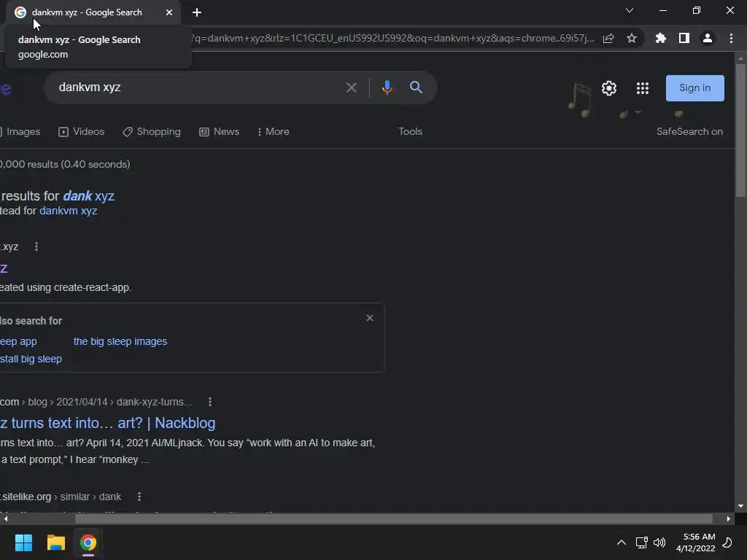Open the Windows Start menu

23,542
